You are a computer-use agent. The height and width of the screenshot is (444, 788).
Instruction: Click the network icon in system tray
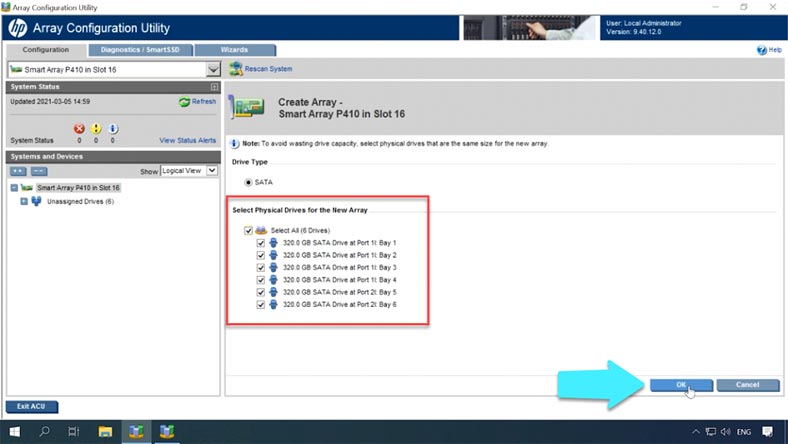click(711, 432)
